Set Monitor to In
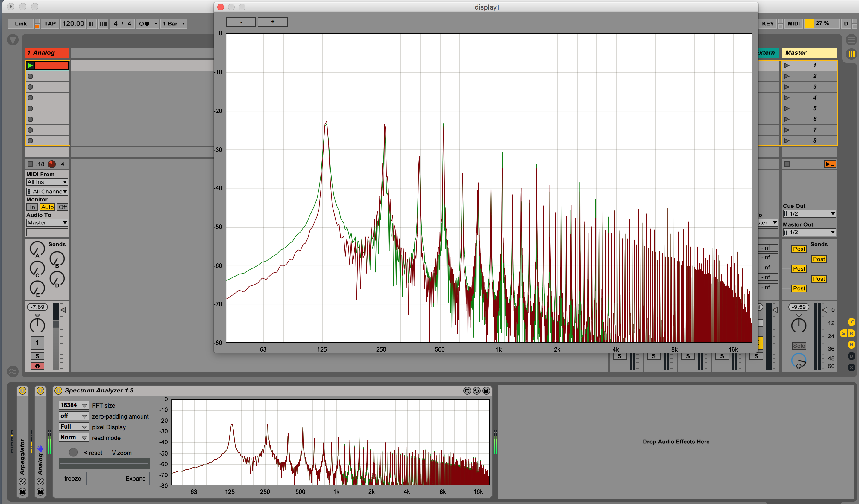The image size is (859, 504). [x=32, y=207]
